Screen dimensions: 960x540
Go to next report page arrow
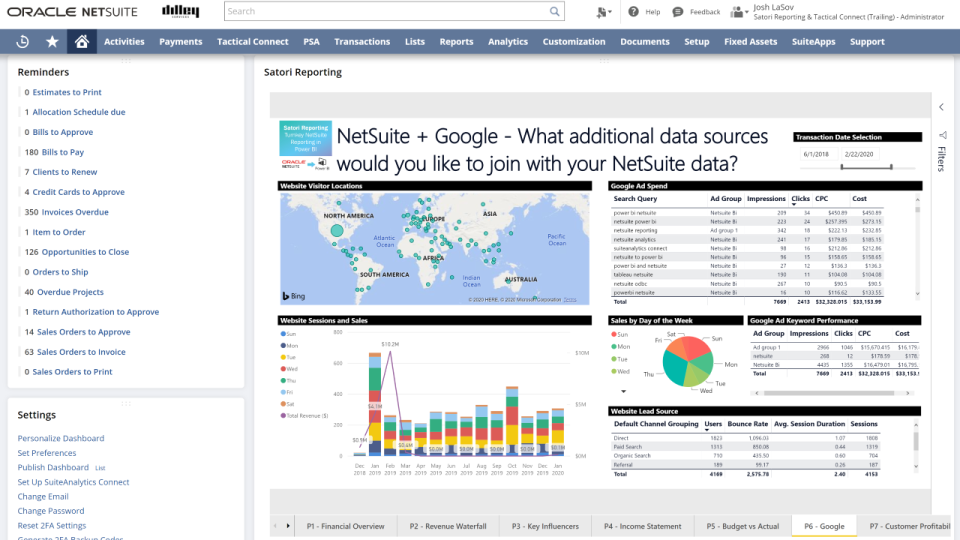(x=288, y=526)
